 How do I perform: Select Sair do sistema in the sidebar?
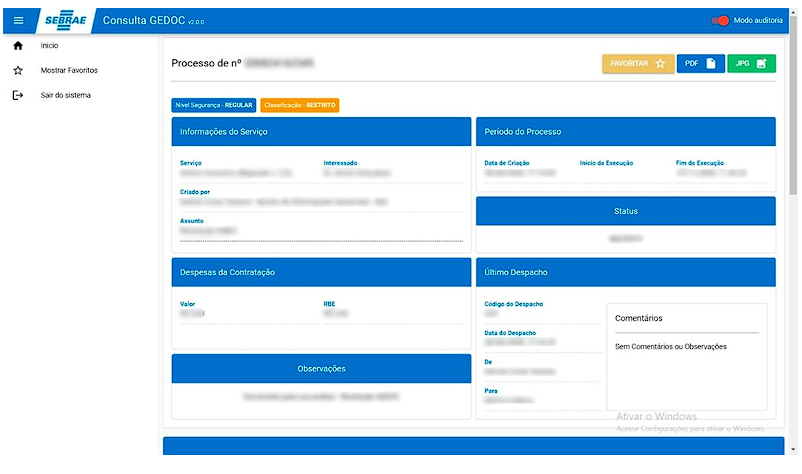click(65, 95)
